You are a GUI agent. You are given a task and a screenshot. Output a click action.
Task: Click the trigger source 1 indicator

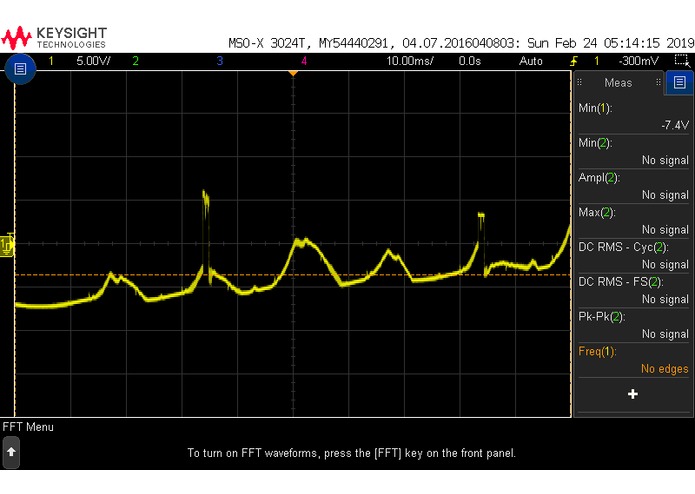coord(597,61)
